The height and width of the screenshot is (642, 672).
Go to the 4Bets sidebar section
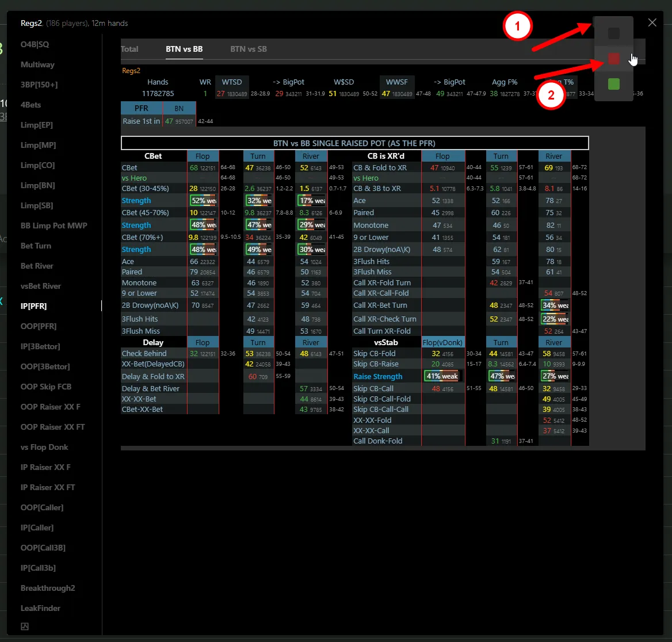[30, 105]
